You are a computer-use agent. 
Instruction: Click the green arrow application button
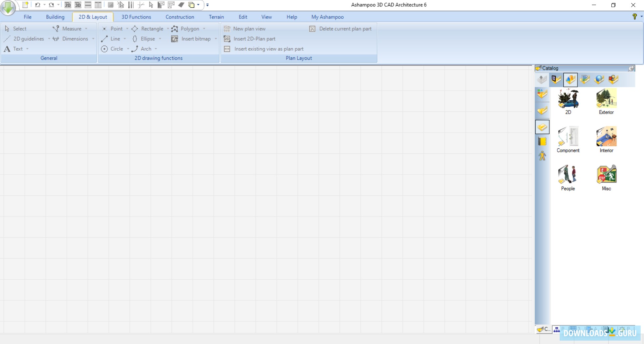coord(8,7)
